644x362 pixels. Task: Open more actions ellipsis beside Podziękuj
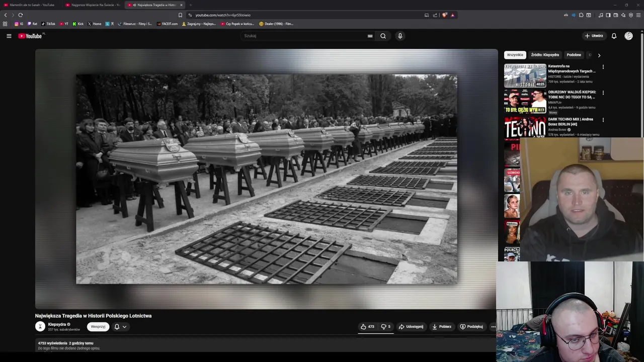[x=493, y=326]
